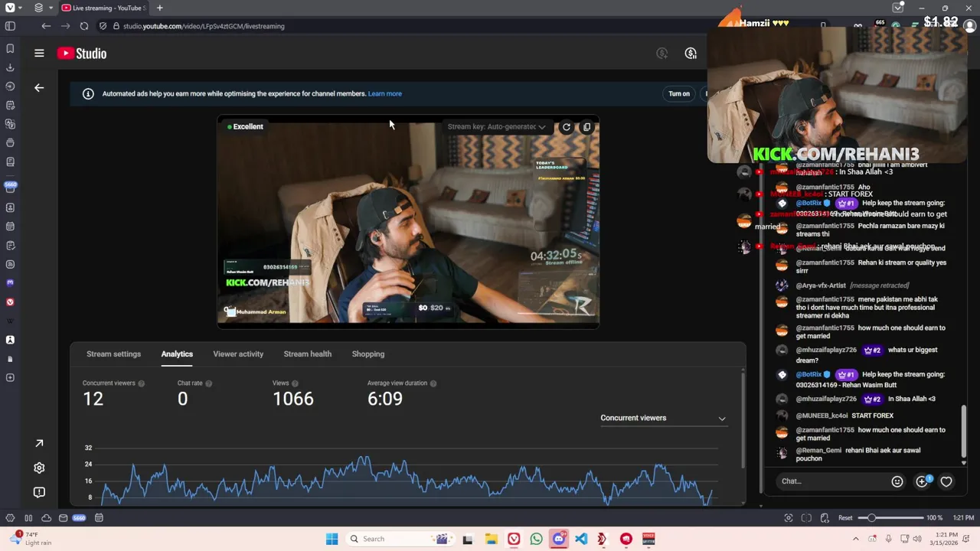Viewport: 980px width, 551px height.
Task: Open Vivaldi menu logo button
Action: point(10,8)
